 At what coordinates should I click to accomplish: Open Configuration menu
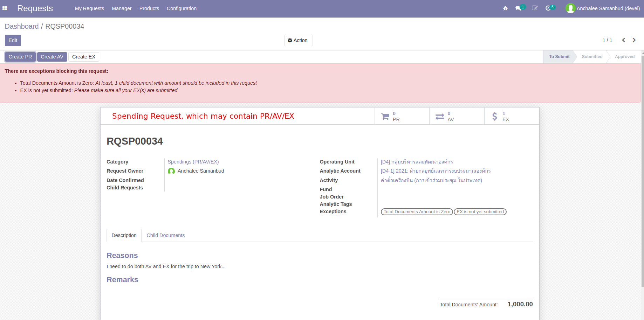[181, 8]
